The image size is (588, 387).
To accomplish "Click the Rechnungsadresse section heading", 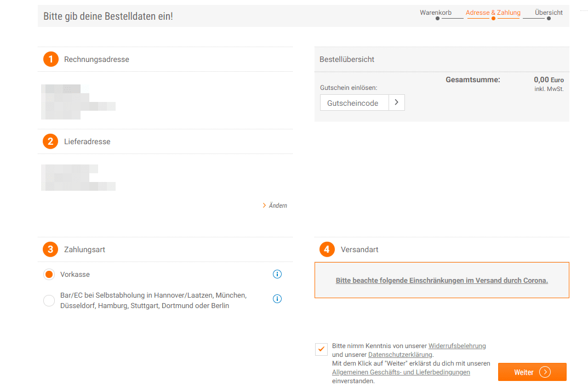I will click(x=96, y=59).
